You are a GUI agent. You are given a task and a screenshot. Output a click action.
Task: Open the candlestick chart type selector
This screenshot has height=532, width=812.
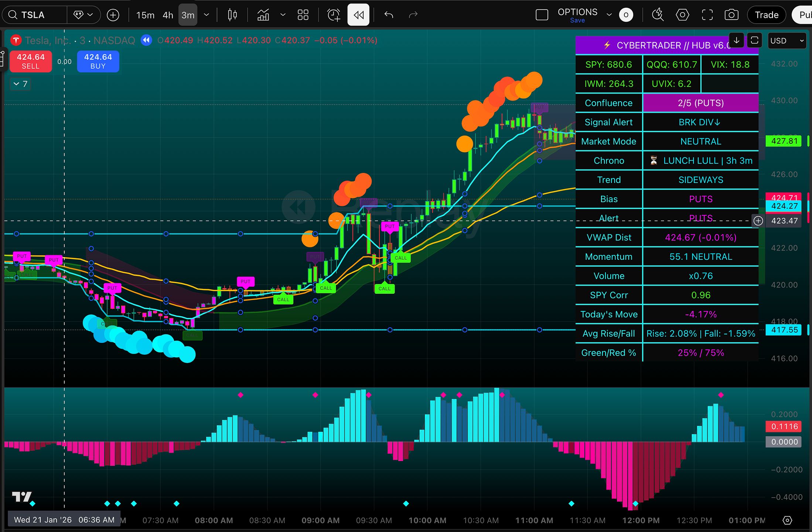pos(232,15)
